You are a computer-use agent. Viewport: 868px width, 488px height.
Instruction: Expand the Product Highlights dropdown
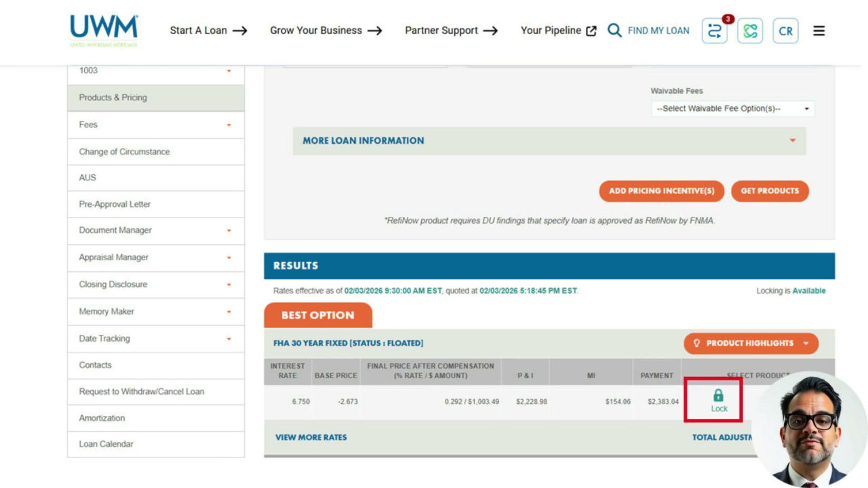[x=751, y=343]
